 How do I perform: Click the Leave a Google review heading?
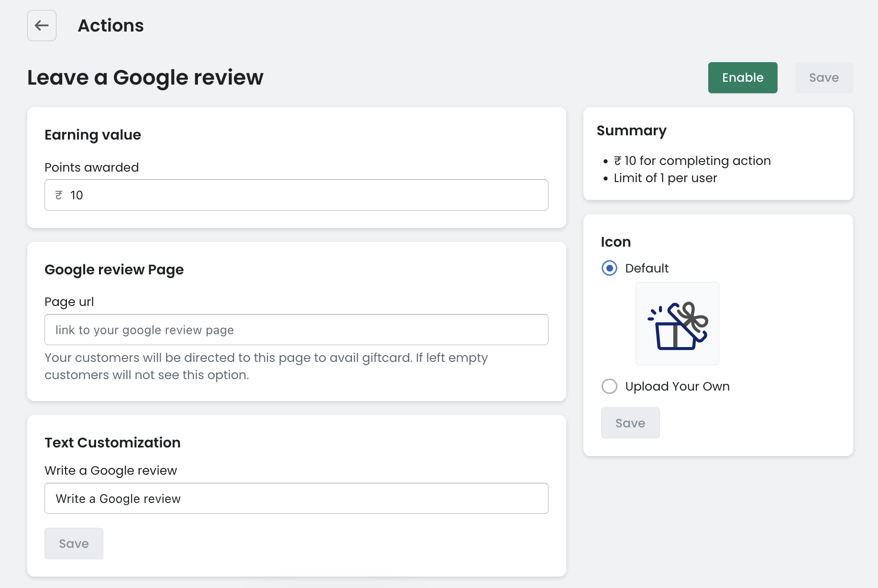pos(145,77)
